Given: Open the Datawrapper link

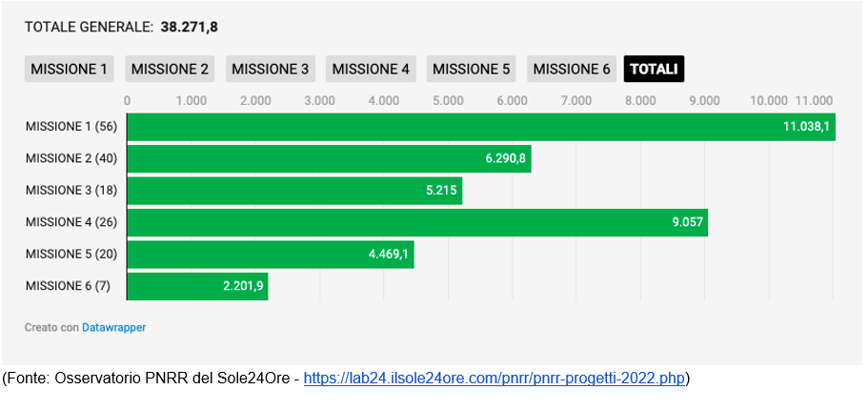Looking at the screenshot, I should (113, 327).
